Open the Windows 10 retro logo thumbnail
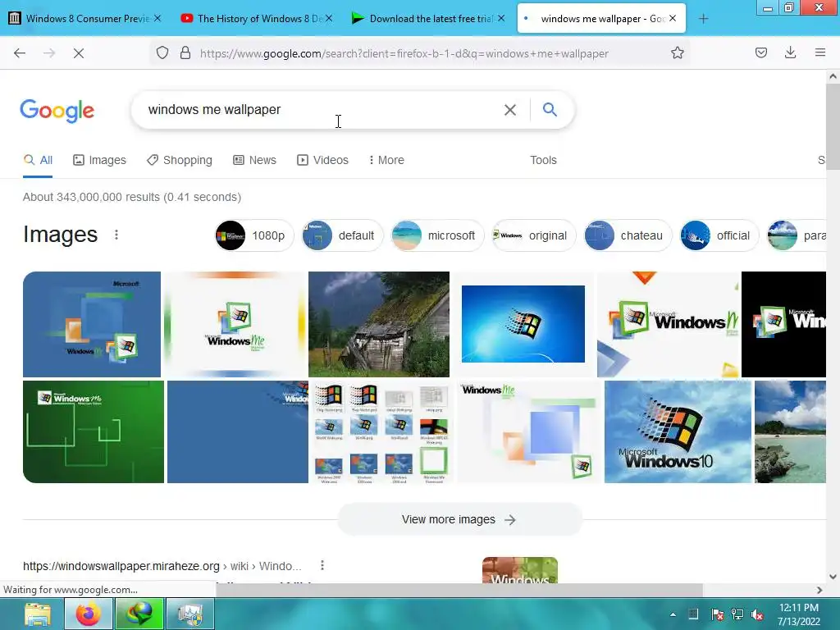The image size is (840, 630). click(x=678, y=431)
